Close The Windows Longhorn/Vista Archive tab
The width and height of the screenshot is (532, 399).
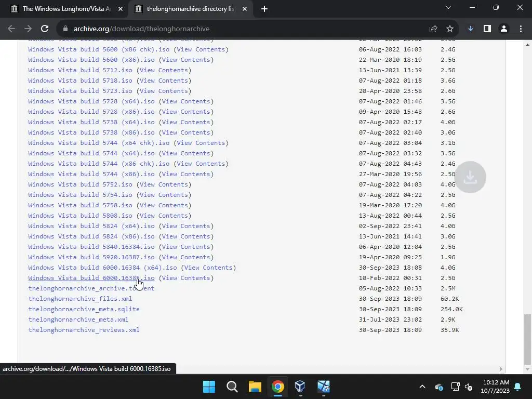[x=121, y=9]
